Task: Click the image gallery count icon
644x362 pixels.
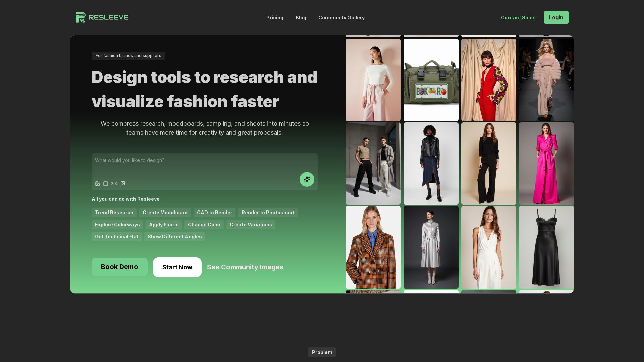Action: click(122, 184)
